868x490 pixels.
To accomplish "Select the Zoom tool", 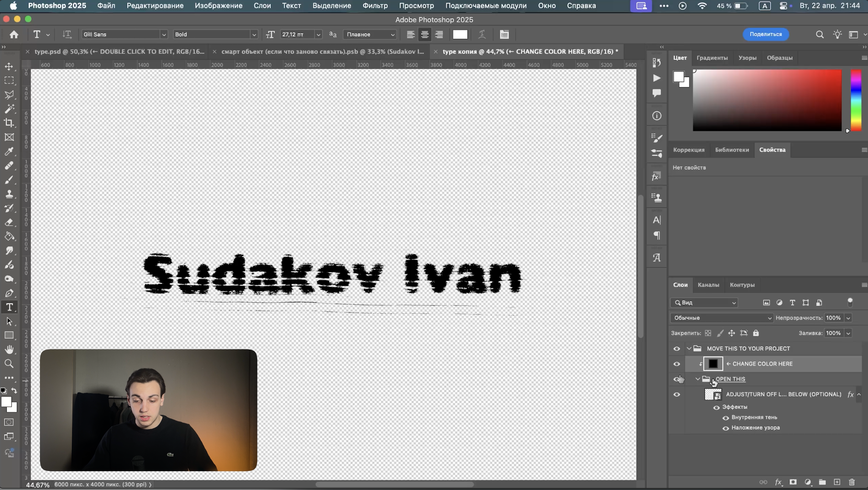I will pos(9,364).
